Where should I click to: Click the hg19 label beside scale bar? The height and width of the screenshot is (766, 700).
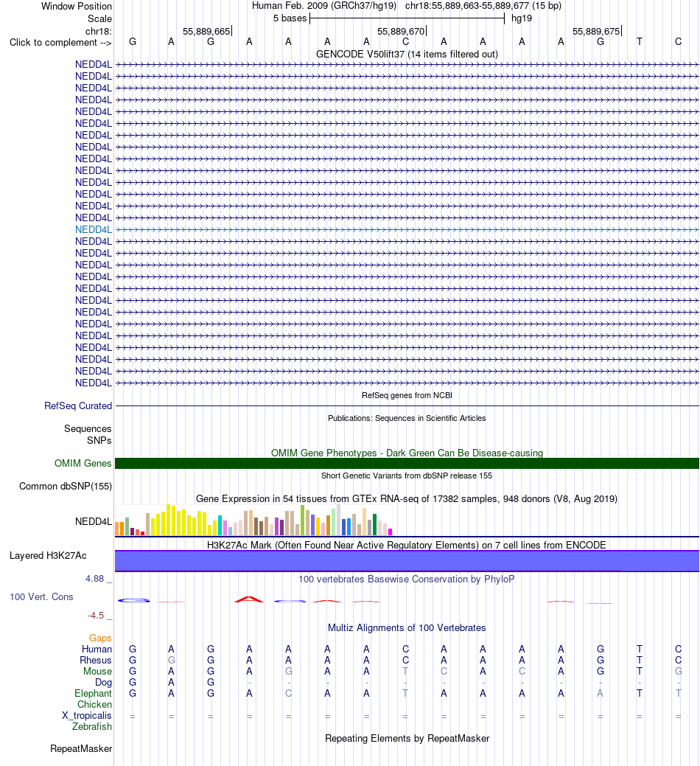click(x=522, y=18)
